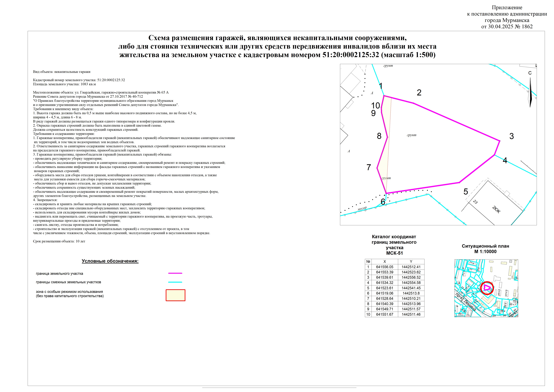554x392 pixels.
Task: Click the magenta line legend sample
Action: [175, 273]
